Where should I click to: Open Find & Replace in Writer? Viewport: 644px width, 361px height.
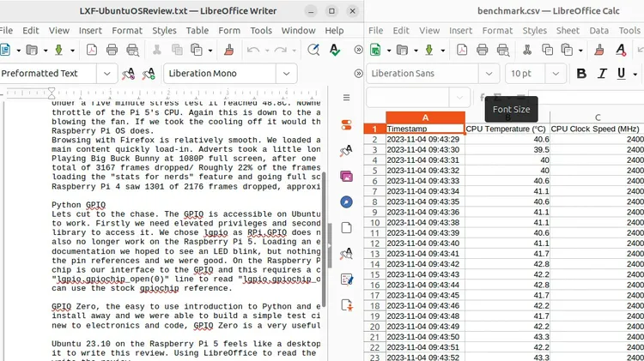(313, 50)
